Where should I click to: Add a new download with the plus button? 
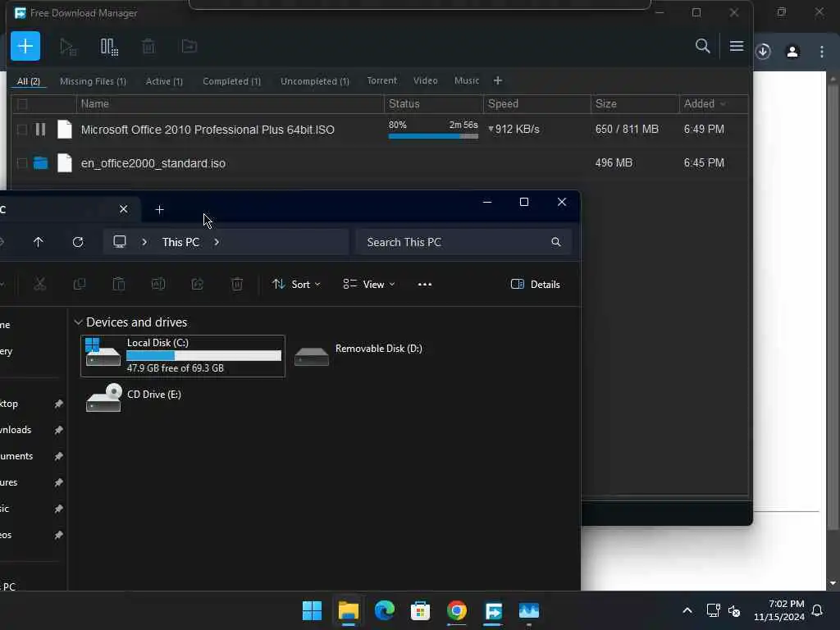click(25, 46)
